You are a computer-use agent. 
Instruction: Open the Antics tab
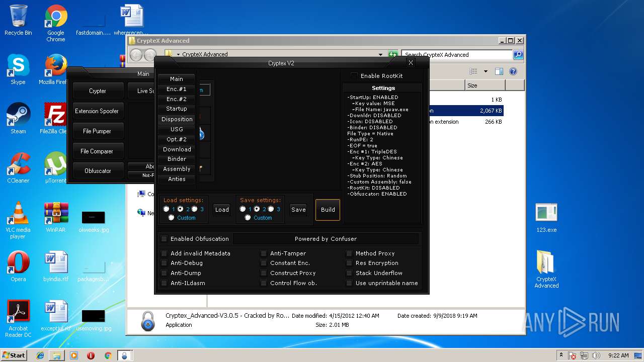tap(177, 179)
